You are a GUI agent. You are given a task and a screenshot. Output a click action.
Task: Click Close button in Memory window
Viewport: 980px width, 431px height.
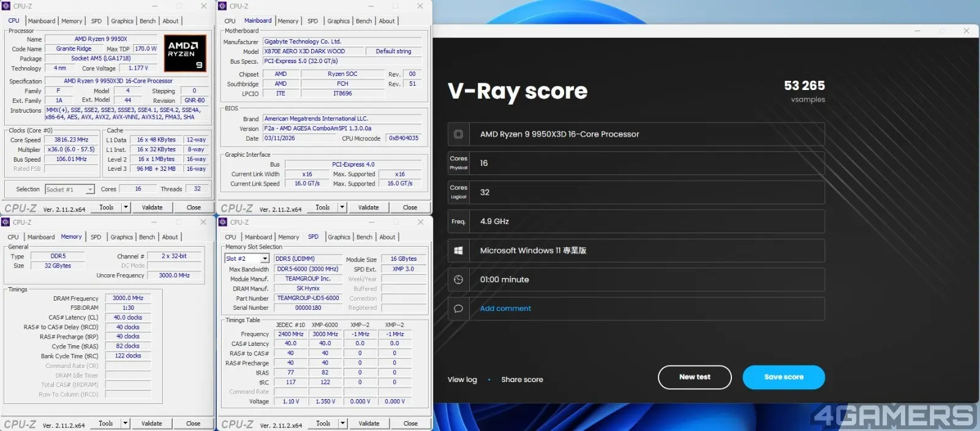click(x=194, y=424)
